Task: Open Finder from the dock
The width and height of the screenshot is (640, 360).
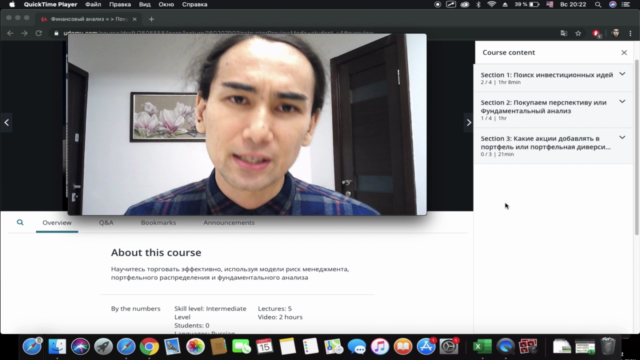Action: [57, 347]
